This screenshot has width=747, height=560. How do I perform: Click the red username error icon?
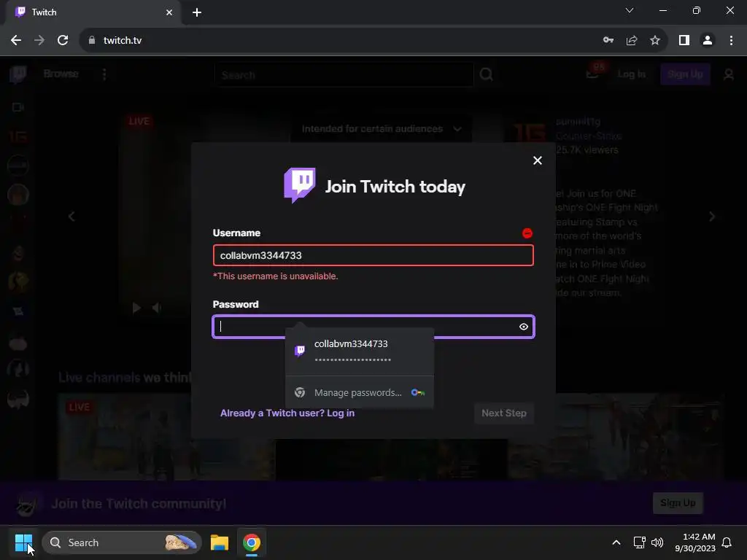pyautogui.click(x=527, y=233)
